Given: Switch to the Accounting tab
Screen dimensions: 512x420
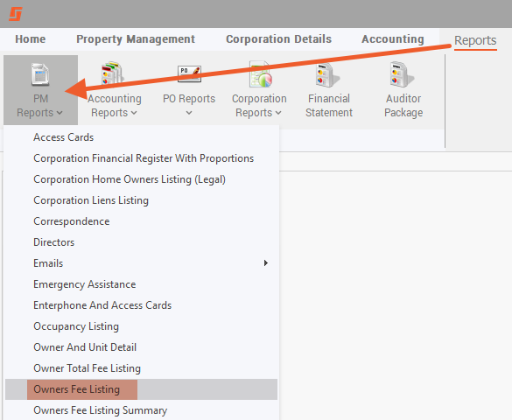Looking at the screenshot, I should 392,39.
